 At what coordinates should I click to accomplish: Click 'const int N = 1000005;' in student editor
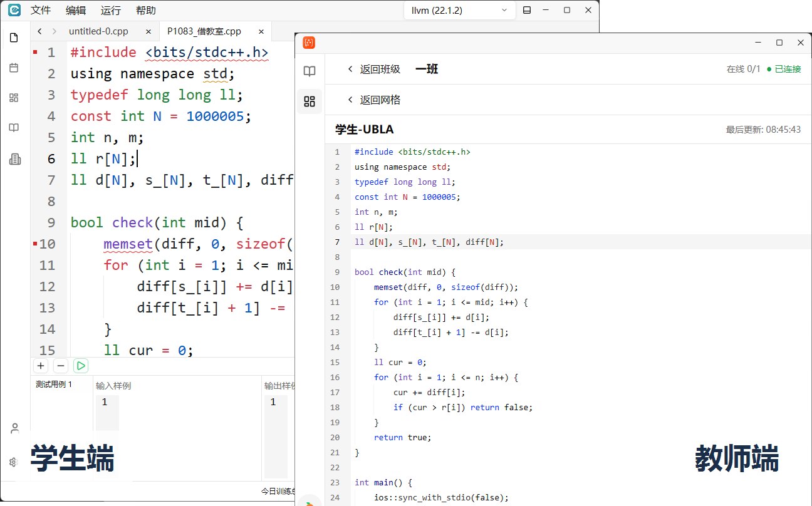tap(161, 116)
